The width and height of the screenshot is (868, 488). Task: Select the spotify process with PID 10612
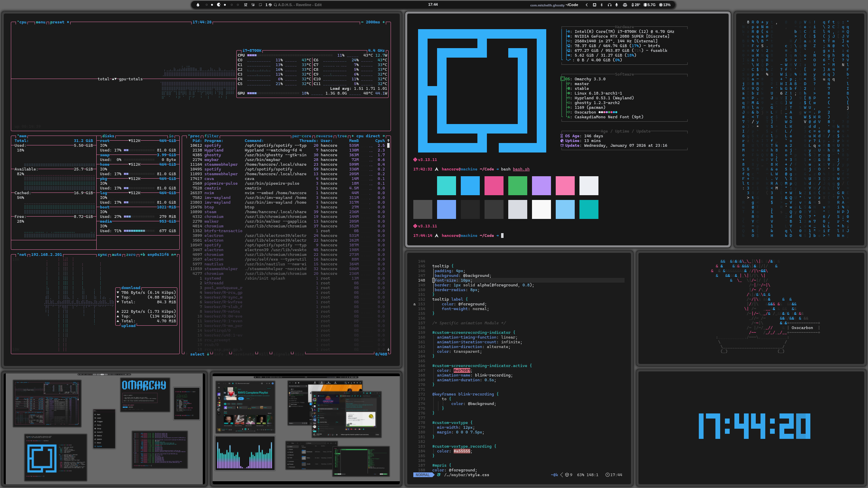[x=213, y=145]
